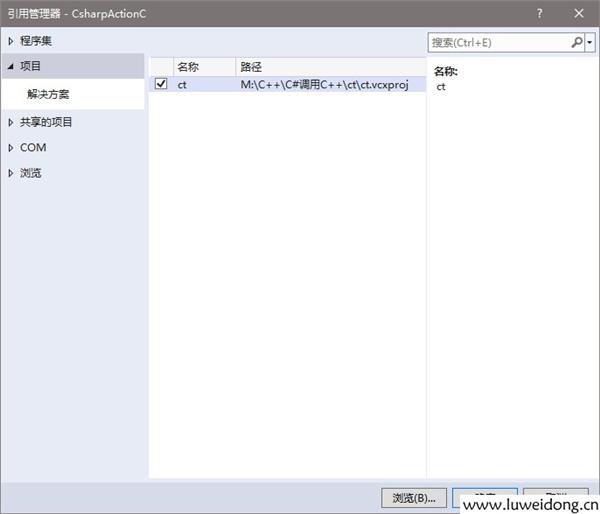Close the Reference Manager dialog
Viewport: 600px width, 514px height.
(x=579, y=13)
